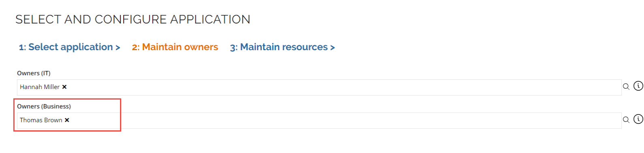Focus the Owners (IT) input field
Viewport: 644px width, 153px height.
point(319,87)
